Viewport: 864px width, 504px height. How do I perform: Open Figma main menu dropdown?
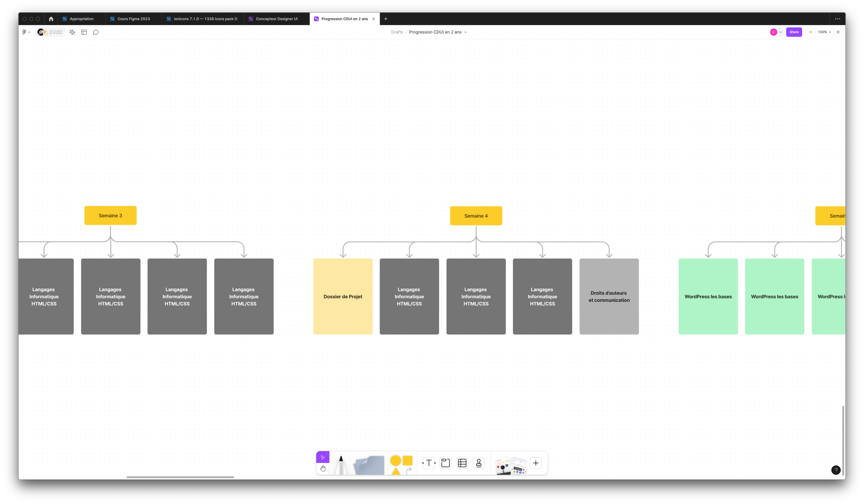click(26, 32)
